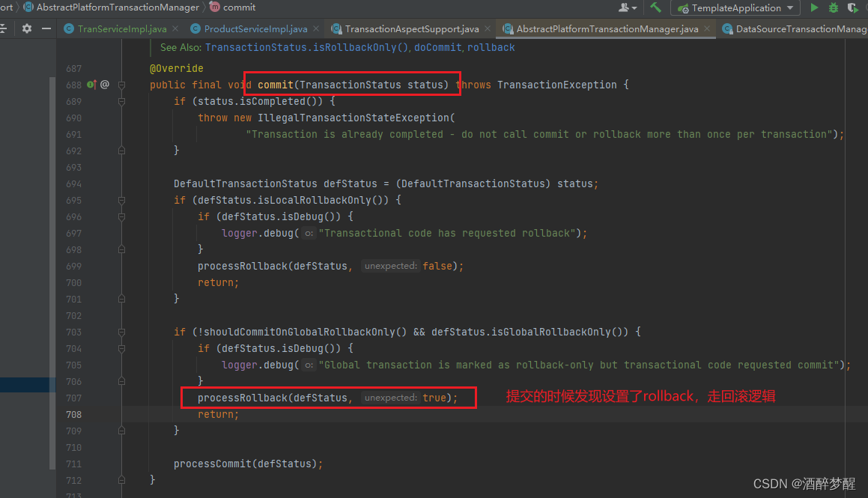Click the 'unexpected:' parameter hint on line 707
This screenshot has height=498, width=868.
pos(390,398)
